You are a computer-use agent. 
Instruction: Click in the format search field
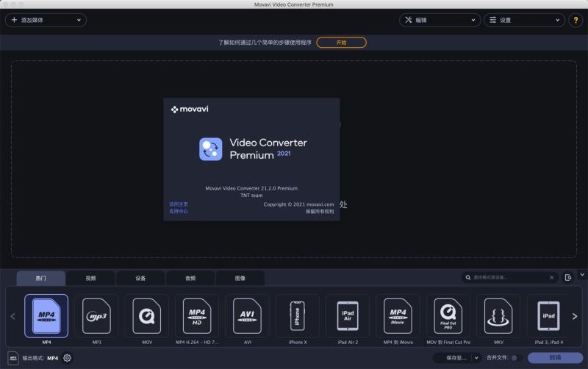[510, 278]
